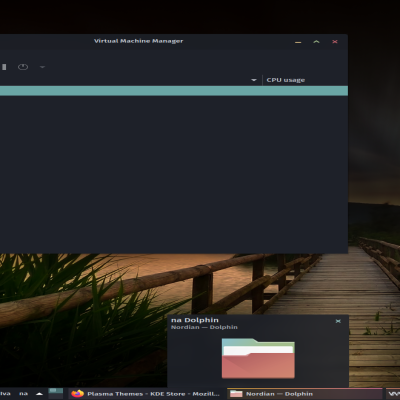Open the shutdown options dropdown arrow
This screenshot has width=400, height=400.
42,67
